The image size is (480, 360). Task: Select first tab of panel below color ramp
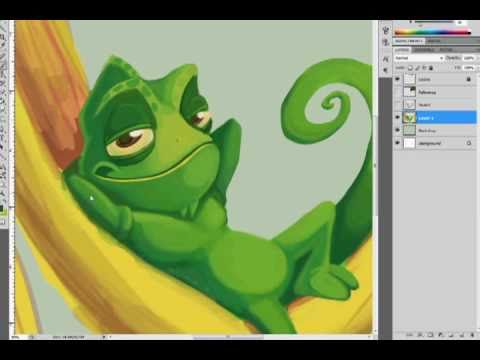[x=409, y=41]
